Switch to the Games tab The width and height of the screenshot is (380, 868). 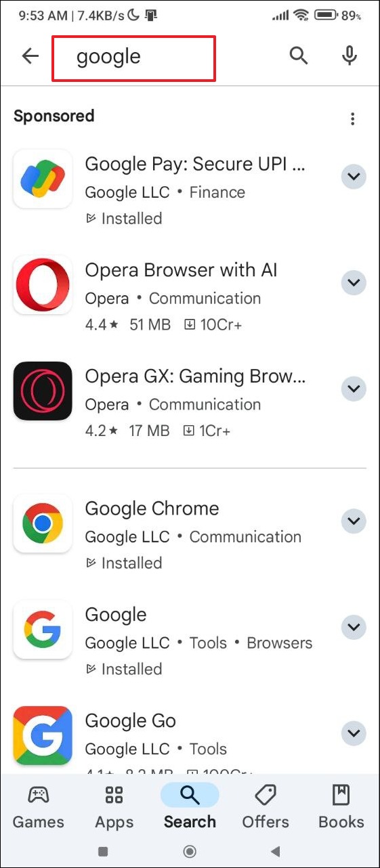(x=39, y=807)
